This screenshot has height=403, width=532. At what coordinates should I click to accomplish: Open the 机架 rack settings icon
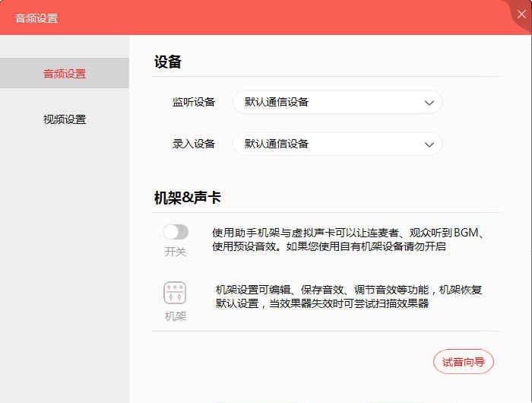click(x=175, y=293)
